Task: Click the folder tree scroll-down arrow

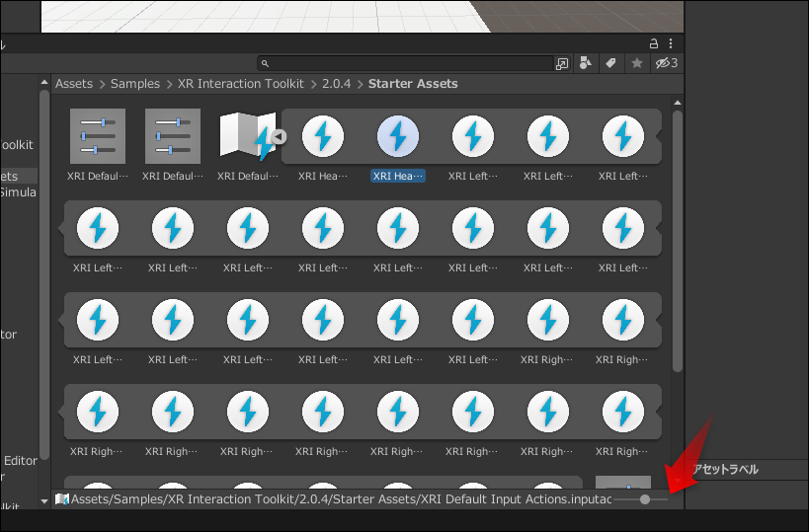Action: 44,500
